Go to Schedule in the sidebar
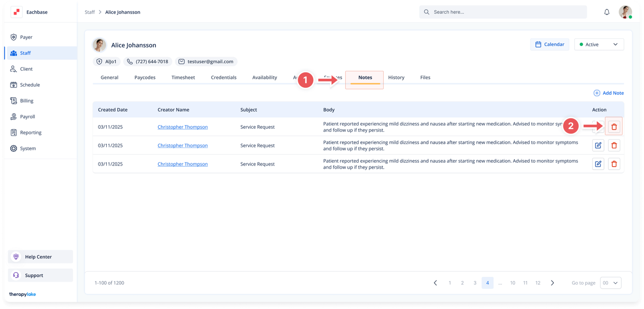This screenshot has height=309, width=644. (29, 85)
